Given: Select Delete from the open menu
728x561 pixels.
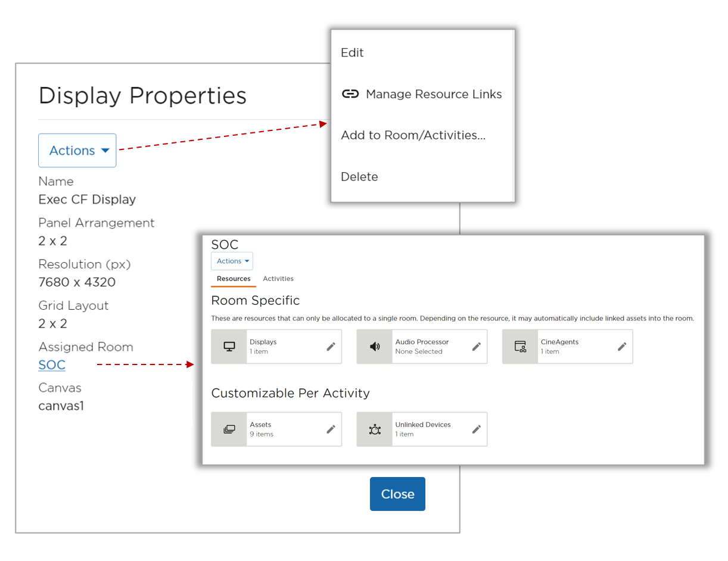Looking at the screenshot, I should 359,176.
